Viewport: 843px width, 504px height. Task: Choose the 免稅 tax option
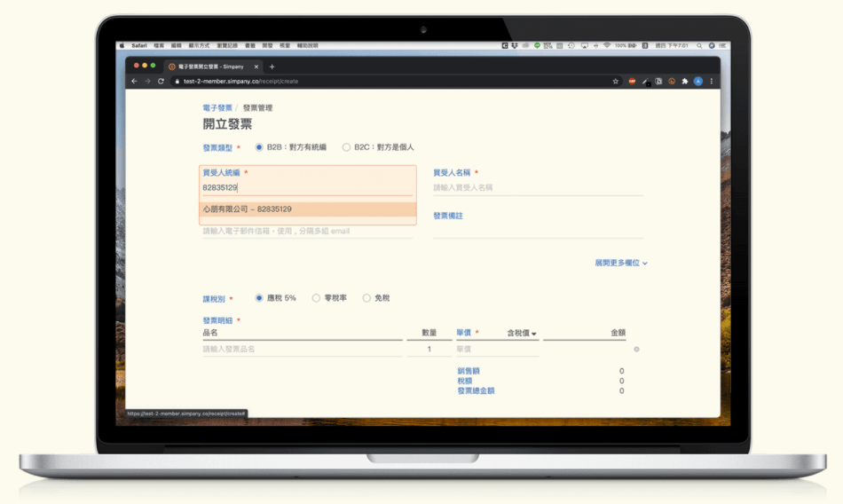point(366,298)
